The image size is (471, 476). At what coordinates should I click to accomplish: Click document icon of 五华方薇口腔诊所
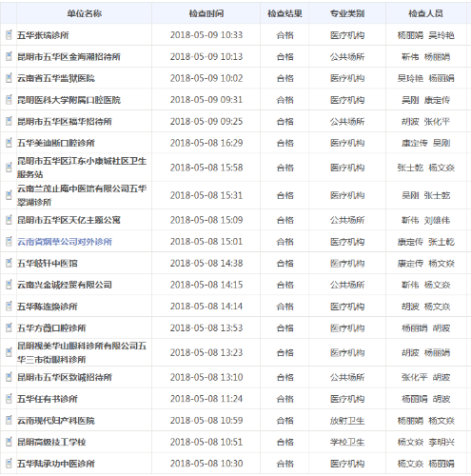click(x=9, y=327)
